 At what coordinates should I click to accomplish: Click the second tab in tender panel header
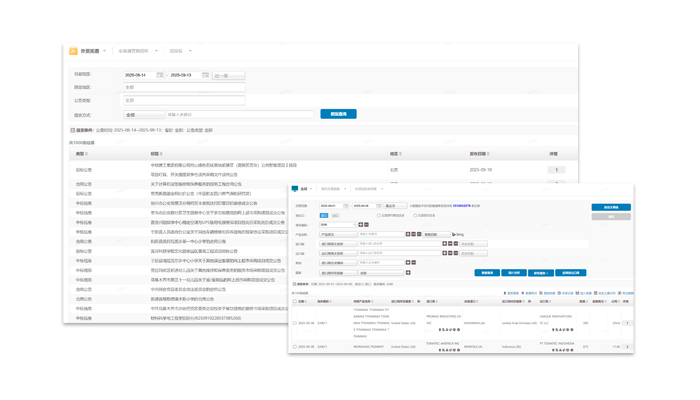click(x=137, y=51)
